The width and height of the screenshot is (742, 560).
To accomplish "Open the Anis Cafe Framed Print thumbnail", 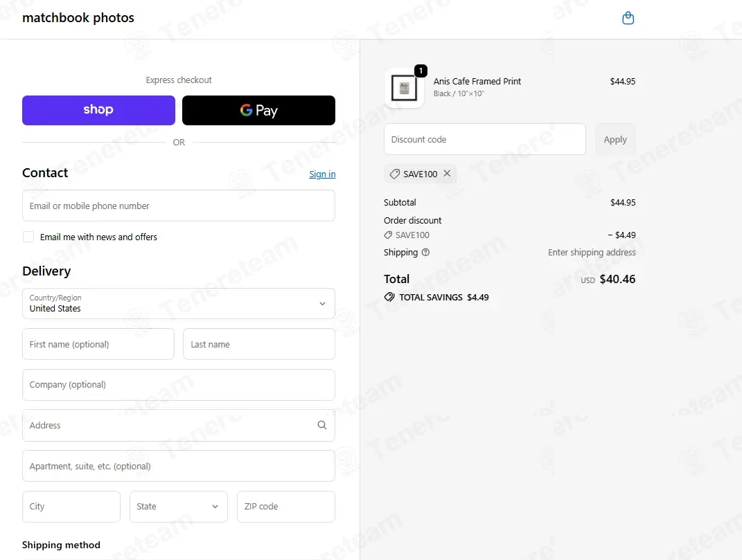I will [x=404, y=89].
